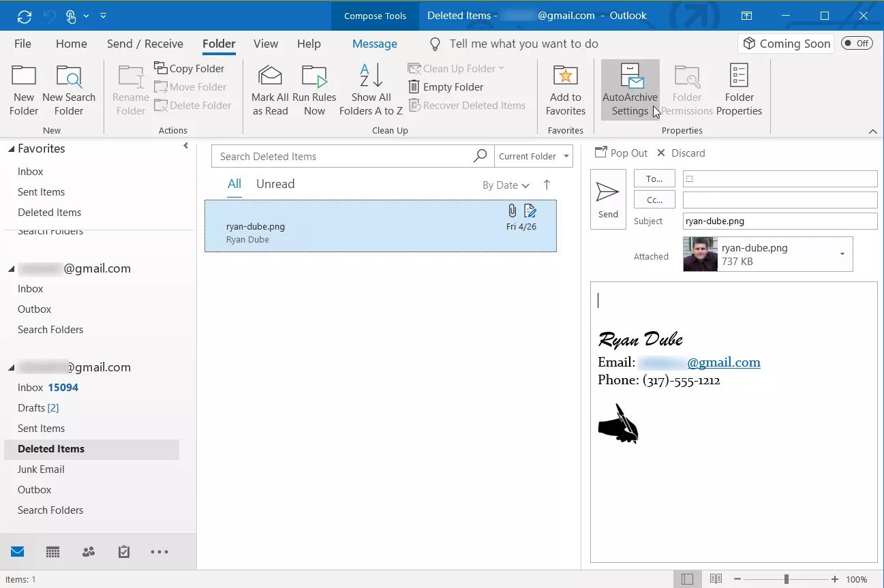
Task: Click zoom in plus button
Action: 835,579
